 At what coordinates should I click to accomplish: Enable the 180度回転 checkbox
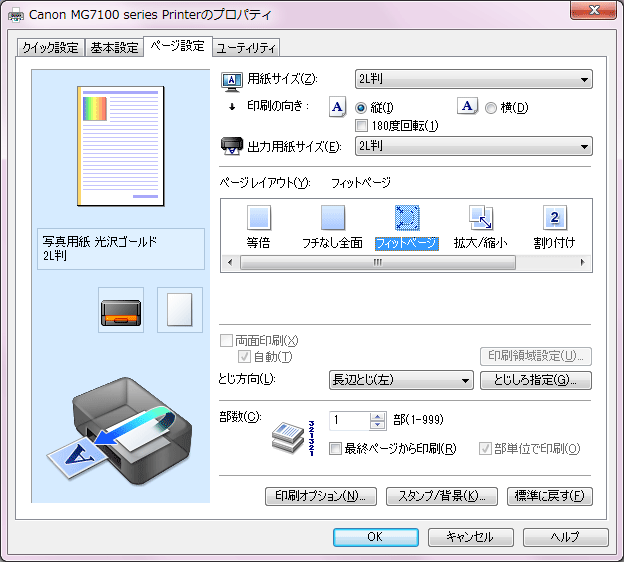click(x=361, y=126)
